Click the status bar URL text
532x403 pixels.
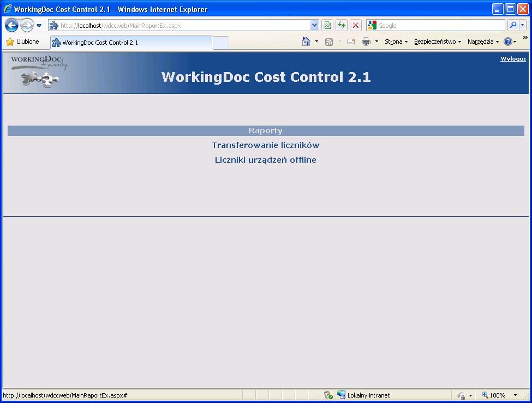[65, 395]
